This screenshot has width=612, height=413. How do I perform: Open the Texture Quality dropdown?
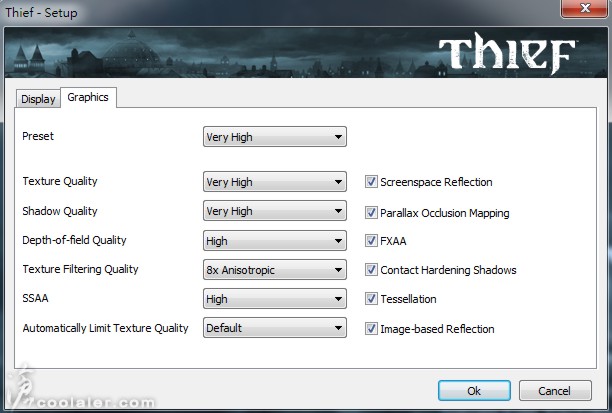275,182
